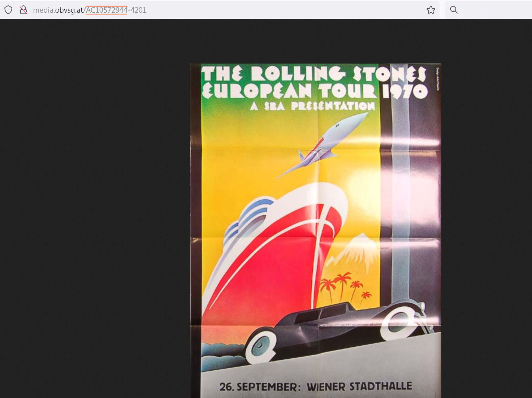
Task: Click the search box next to the address bar
Action: coord(488,10)
